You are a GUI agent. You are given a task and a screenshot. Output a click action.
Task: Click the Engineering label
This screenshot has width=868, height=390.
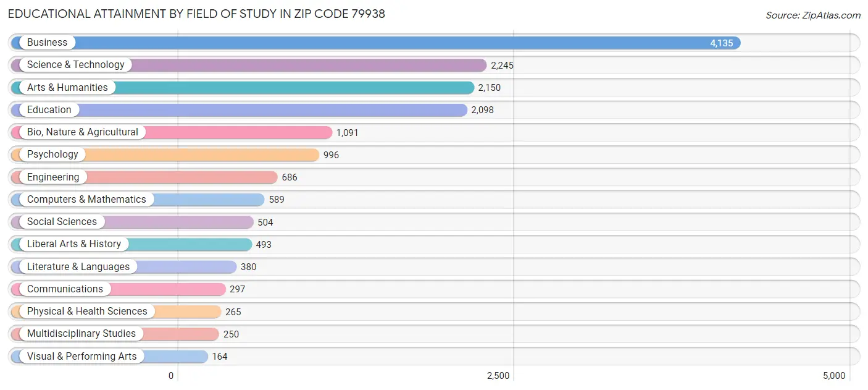pyautogui.click(x=53, y=177)
